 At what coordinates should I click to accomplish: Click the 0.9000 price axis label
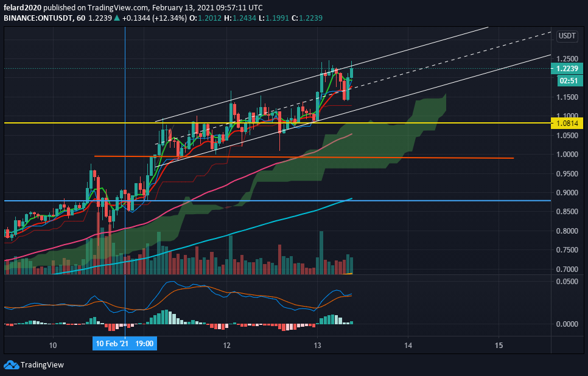tap(567, 193)
